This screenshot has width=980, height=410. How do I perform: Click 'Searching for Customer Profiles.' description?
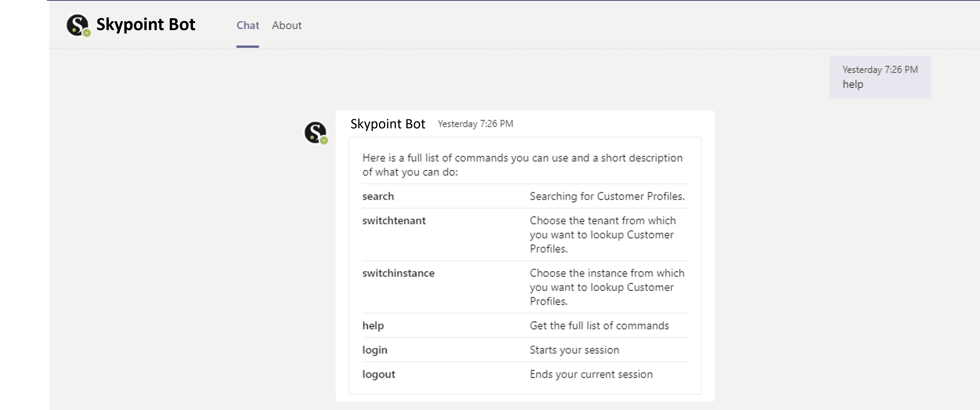point(607,196)
